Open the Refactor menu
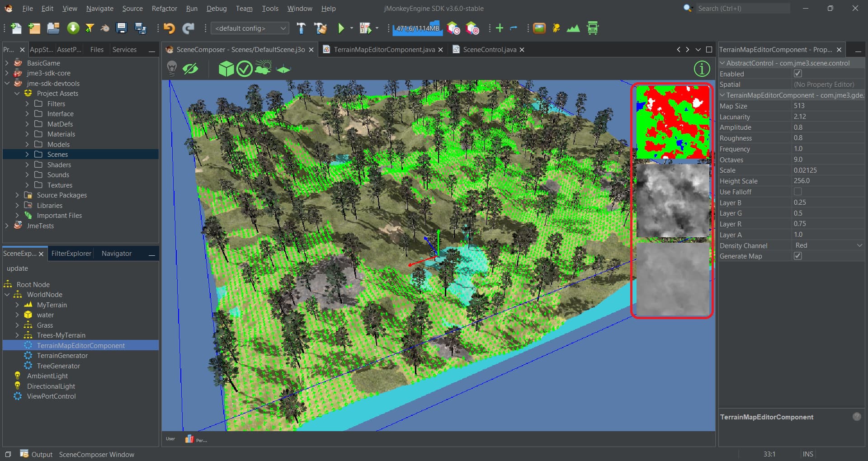868x461 pixels. click(164, 9)
